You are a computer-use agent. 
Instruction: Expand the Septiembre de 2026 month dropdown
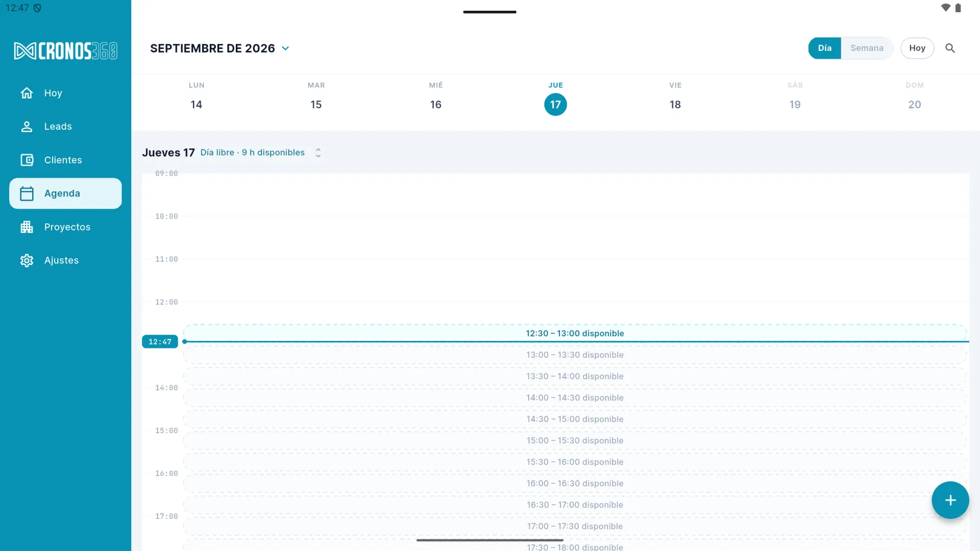coord(285,48)
